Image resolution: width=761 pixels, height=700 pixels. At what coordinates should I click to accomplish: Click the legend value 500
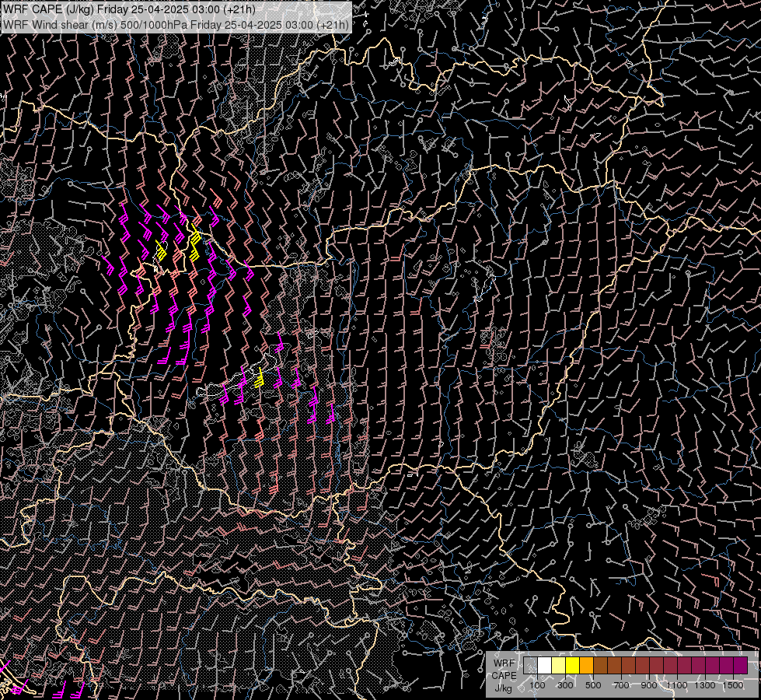[593, 685]
